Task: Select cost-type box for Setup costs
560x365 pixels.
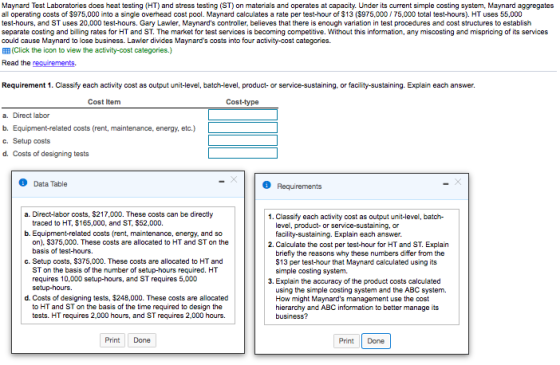Action: coord(243,140)
